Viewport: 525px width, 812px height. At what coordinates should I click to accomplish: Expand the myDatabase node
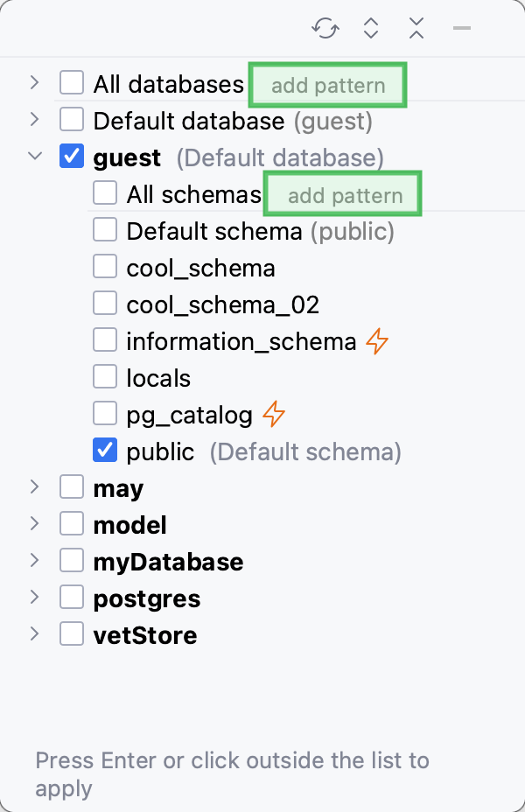pos(34,560)
